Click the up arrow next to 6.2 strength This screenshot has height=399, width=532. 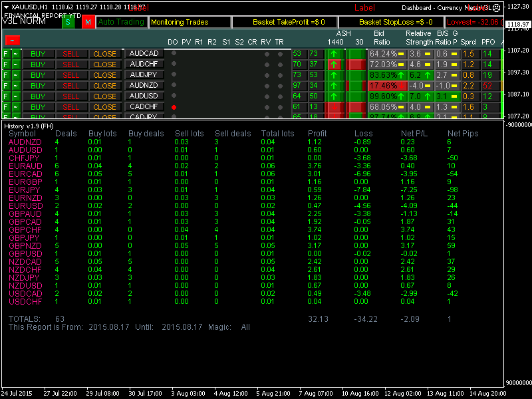click(428, 75)
